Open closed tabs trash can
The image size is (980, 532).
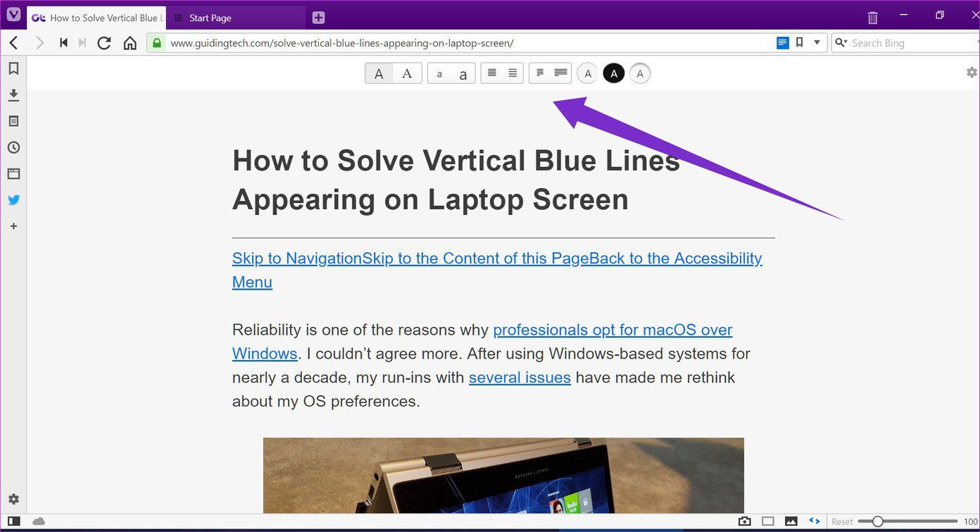pyautogui.click(x=873, y=17)
